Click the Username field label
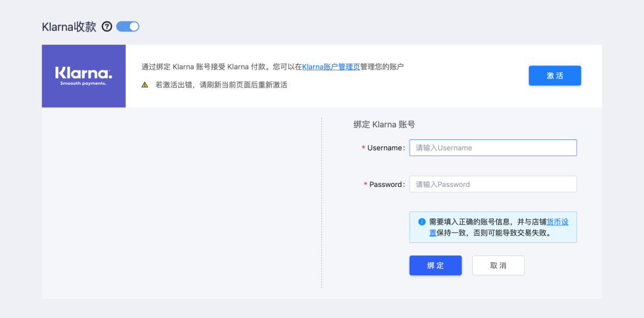The width and height of the screenshot is (644, 318). [x=383, y=148]
